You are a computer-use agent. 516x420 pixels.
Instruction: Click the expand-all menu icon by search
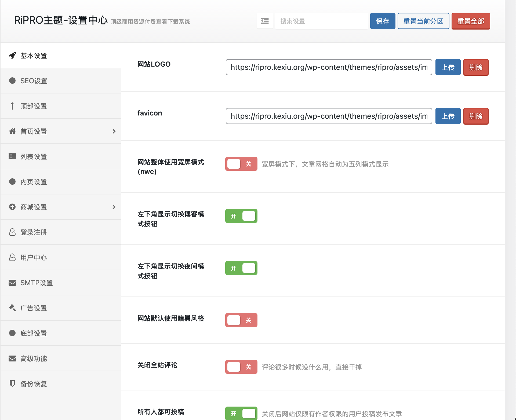pos(265,21)
